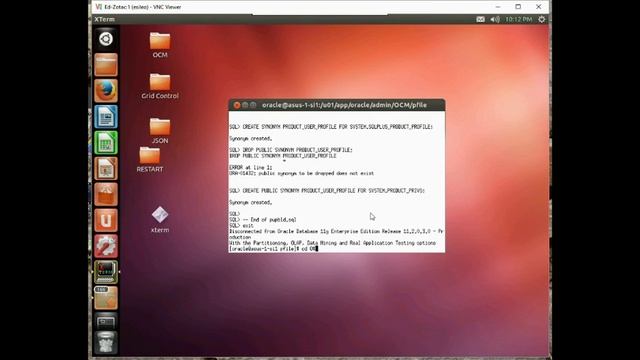The image size is (640, 360).
Task: Open the Update Manager launcher icon
Action: (x=106, y=298)
